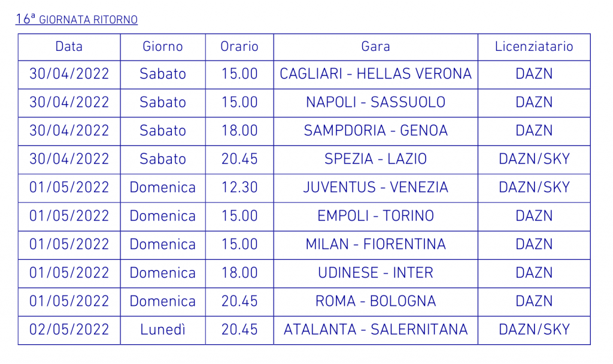This screenshot has height=364, width=613.
Task: Click the SAMPDORIA - GENOA match cell
Action: pos(376,131)
